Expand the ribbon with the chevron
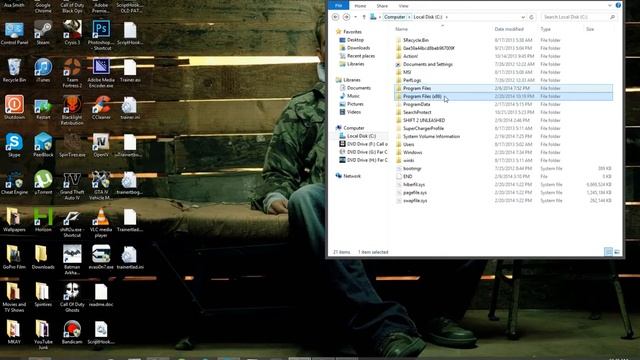 coord(609,6)
